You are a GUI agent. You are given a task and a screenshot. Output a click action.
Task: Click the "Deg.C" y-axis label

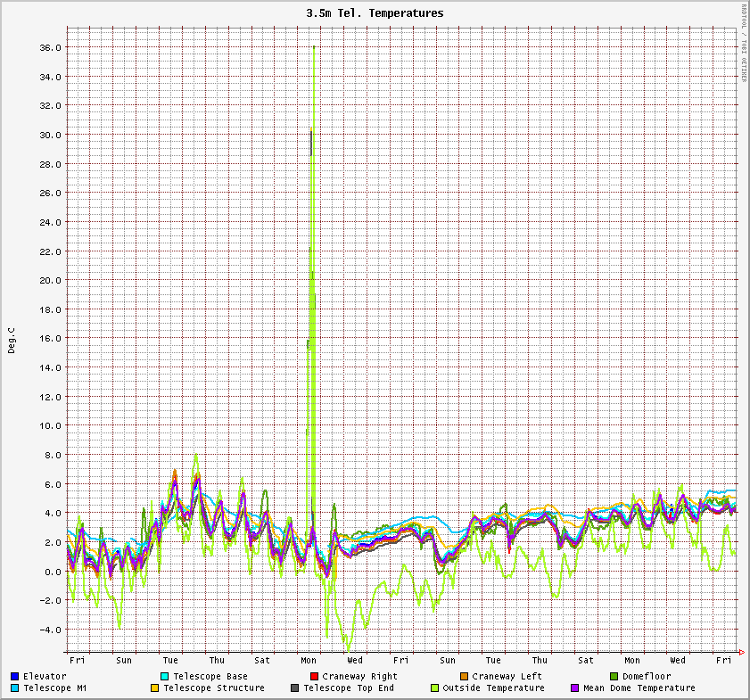point(12,340)
